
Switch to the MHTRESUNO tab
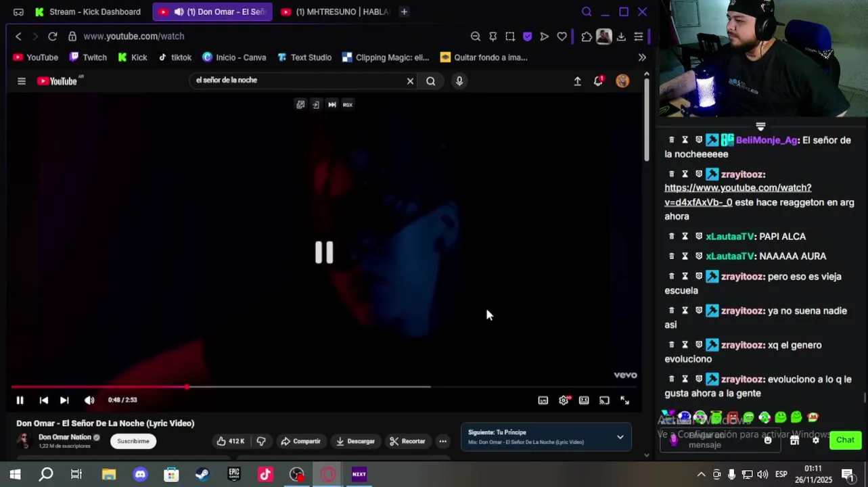(335, 11)
